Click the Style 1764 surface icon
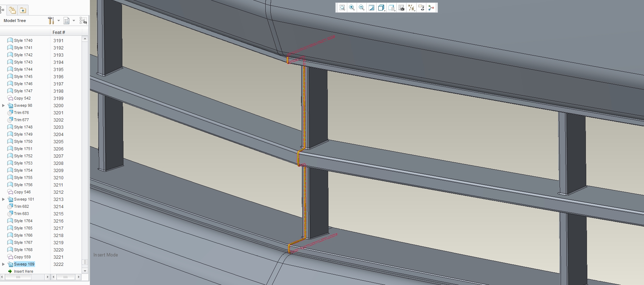 pos(10,221)
